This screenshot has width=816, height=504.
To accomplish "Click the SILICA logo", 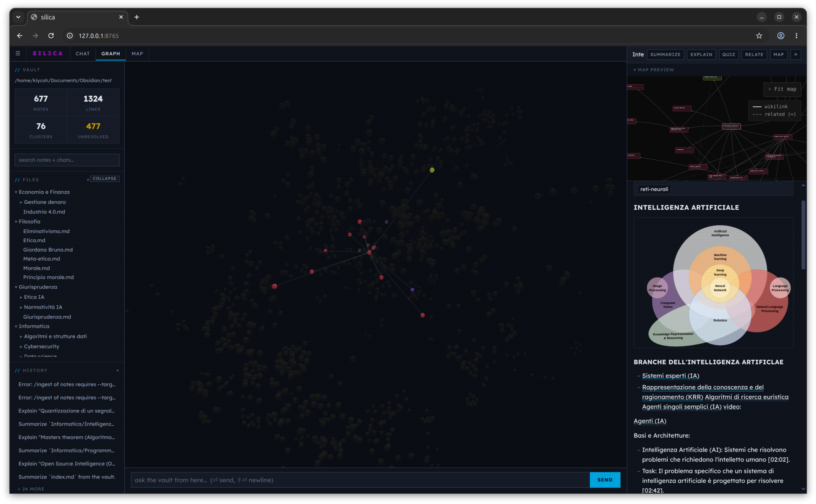I will 48,53.
